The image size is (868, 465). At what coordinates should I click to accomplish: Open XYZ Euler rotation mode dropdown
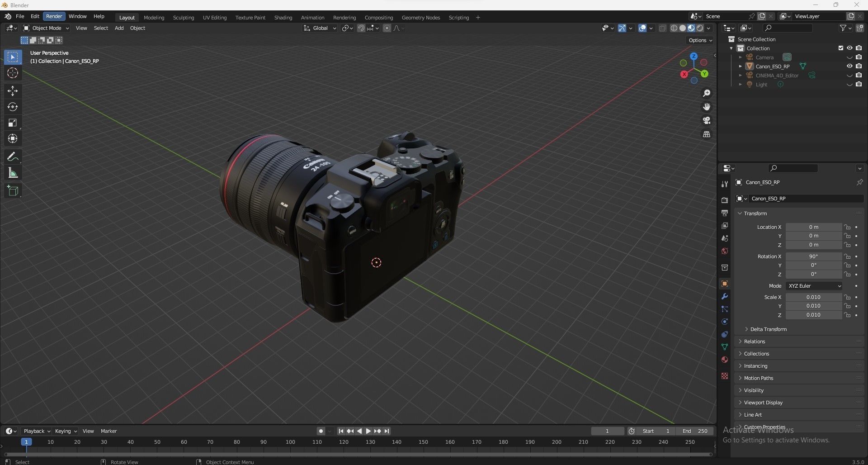point(814,286)
